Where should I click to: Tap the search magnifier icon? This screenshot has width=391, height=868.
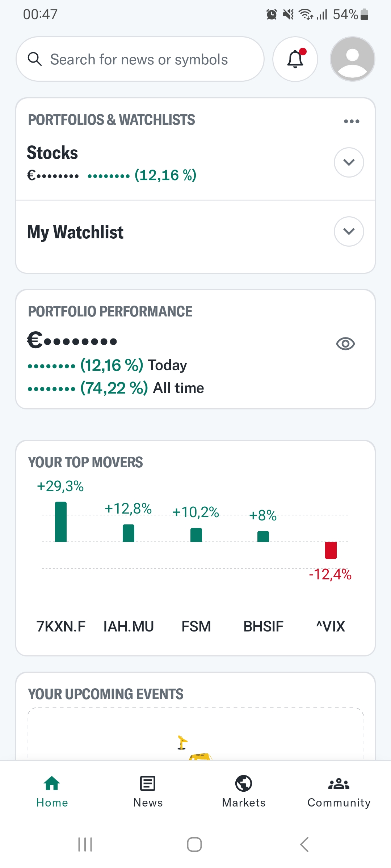pos(35,59)
